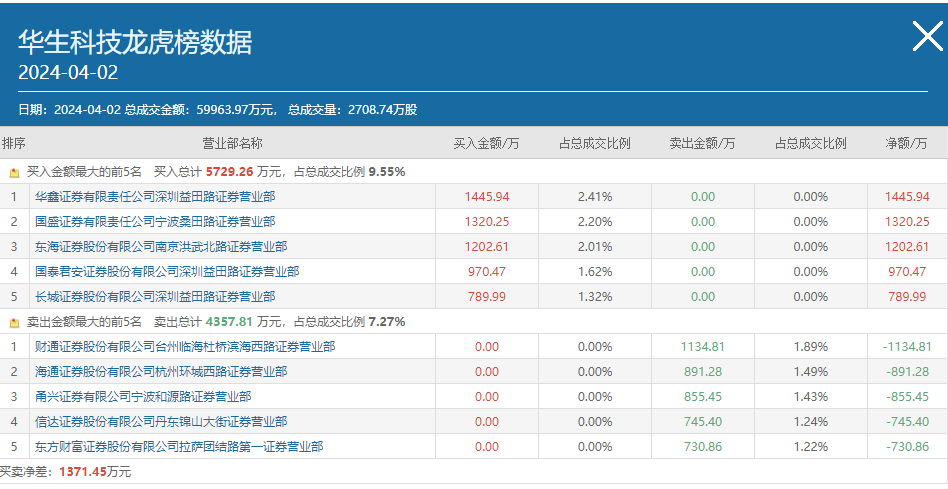Open 华鑫证券有限责任公司深圳益田路证券营业部 link
Viewport: 948px width, 489px height.
(x=155, y=196)
